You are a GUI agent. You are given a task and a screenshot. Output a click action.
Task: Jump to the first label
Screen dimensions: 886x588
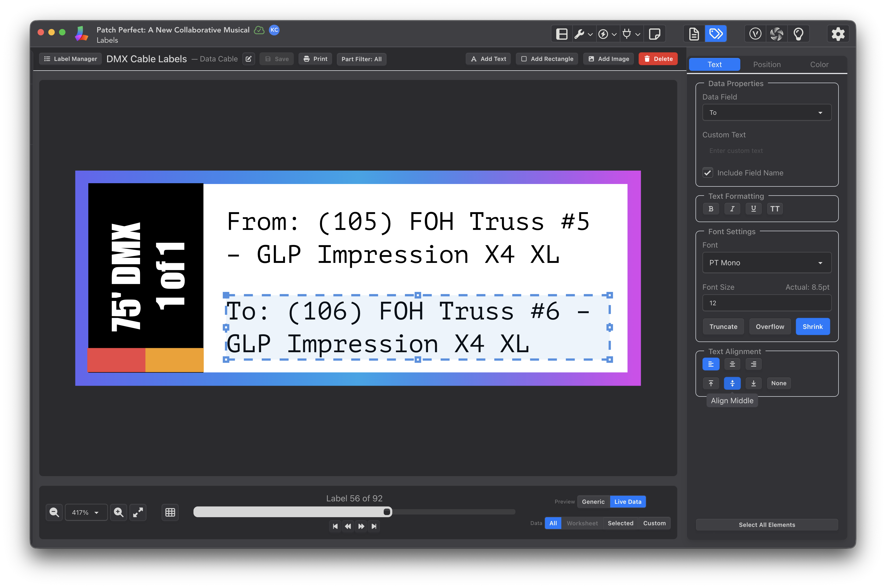(x=335, y=526)
